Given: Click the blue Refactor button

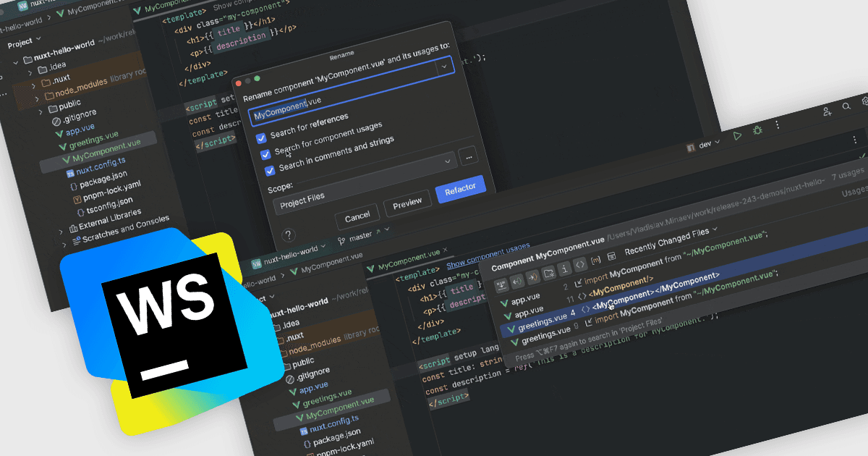Looking at the screenshot, I should pos(460,190).
